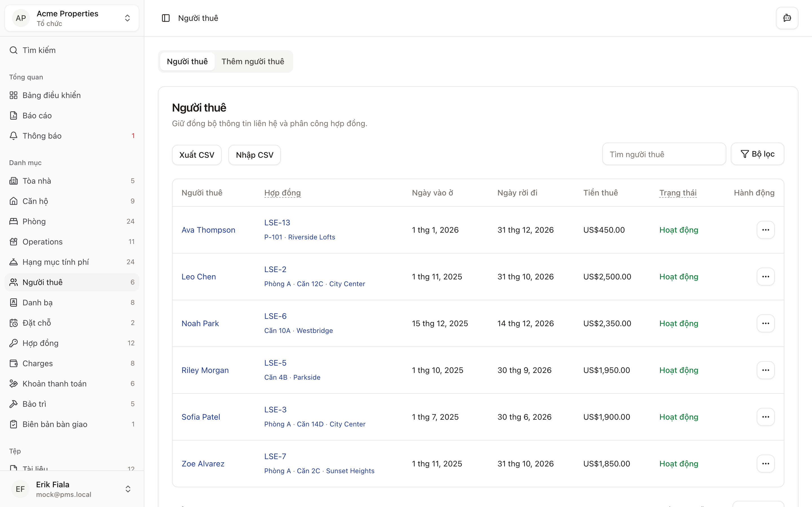Click the Bảng điều khiển dashboard icon
Viewport: 812px width, 507px height.
pyautogui.click(x=14, y=95)
